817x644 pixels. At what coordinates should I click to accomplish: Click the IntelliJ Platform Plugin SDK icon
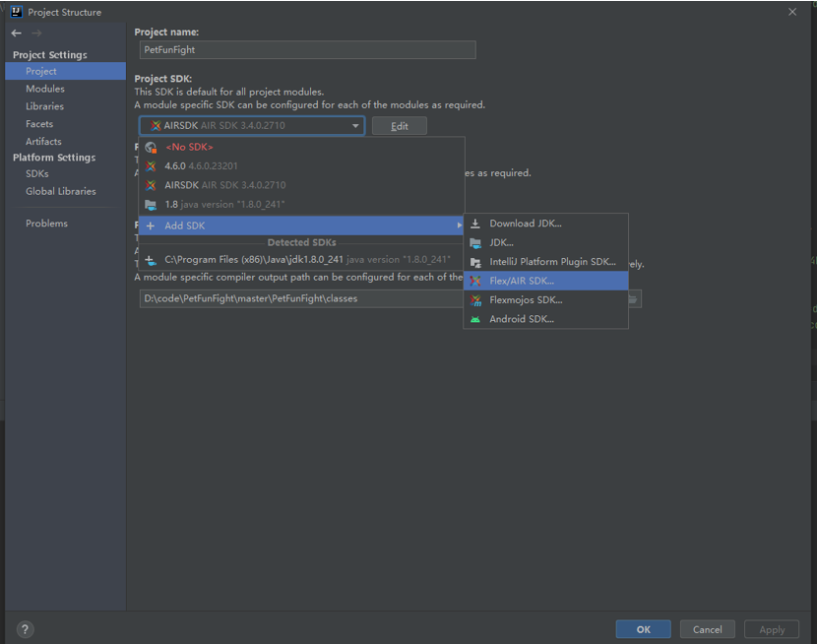click(475, 262)
